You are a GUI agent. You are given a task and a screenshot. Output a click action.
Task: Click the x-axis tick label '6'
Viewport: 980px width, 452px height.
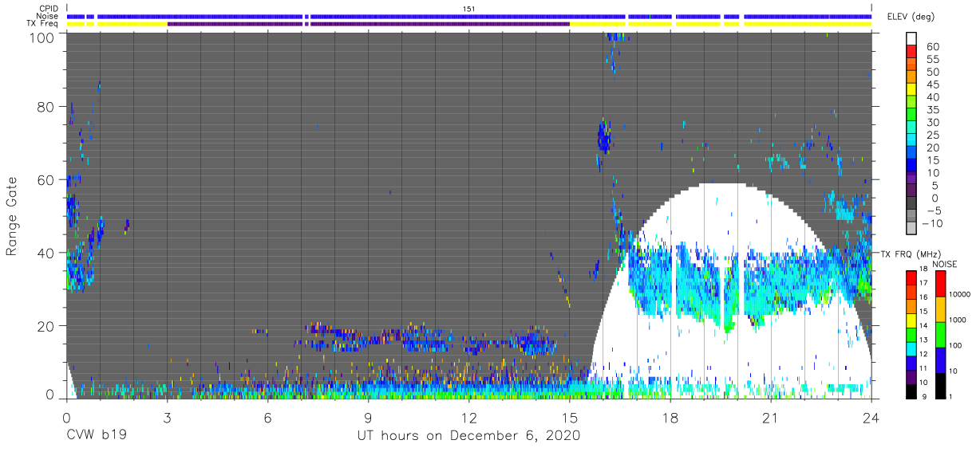pos(267,418)
